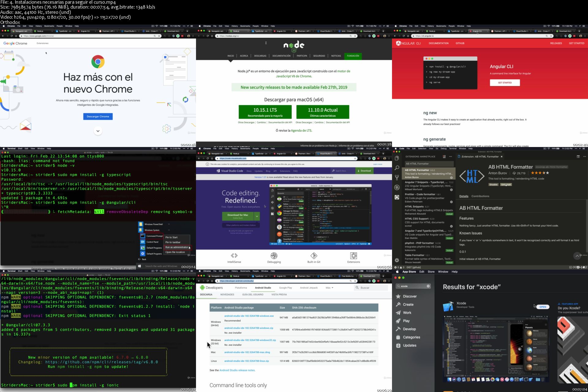Clear extension search results list icon in Marketplace
Viewport: 588px width, 392px height.
pyautogui.click(x=444, y=156)
